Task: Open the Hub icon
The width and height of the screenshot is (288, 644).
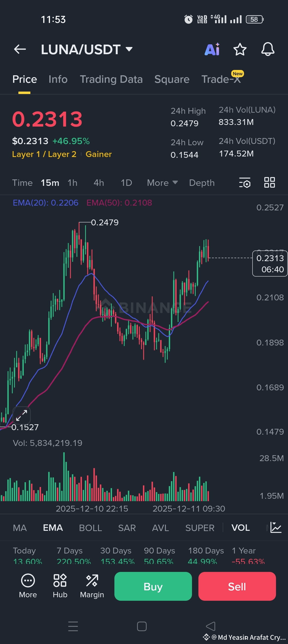Action: (60, 586)
